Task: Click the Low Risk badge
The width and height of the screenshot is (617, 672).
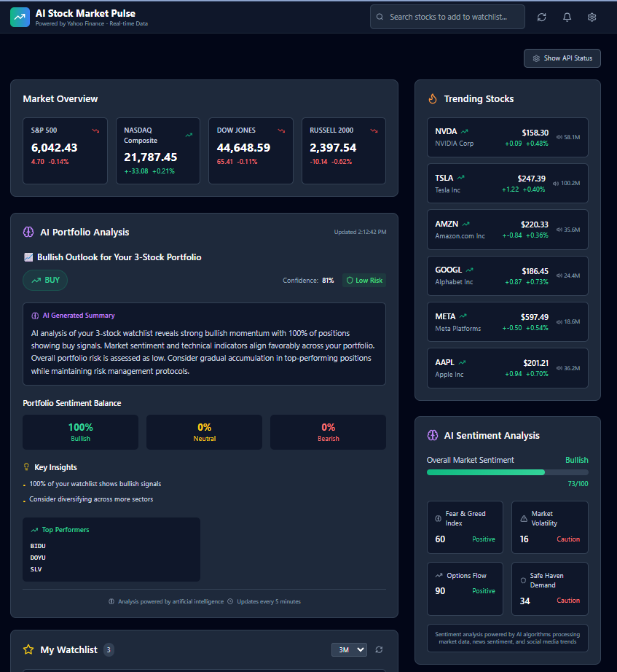Action: (x=364, y=281)
